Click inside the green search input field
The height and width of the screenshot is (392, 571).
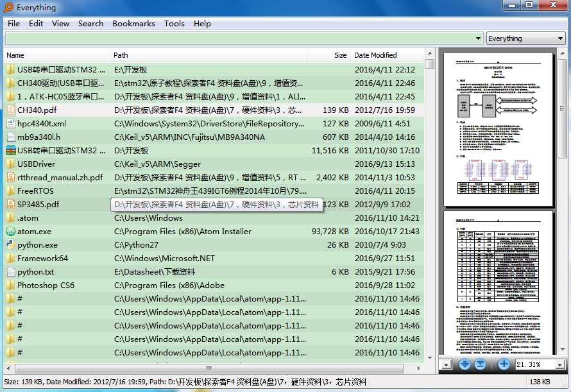pyautogui.click(x=239, y=38)
